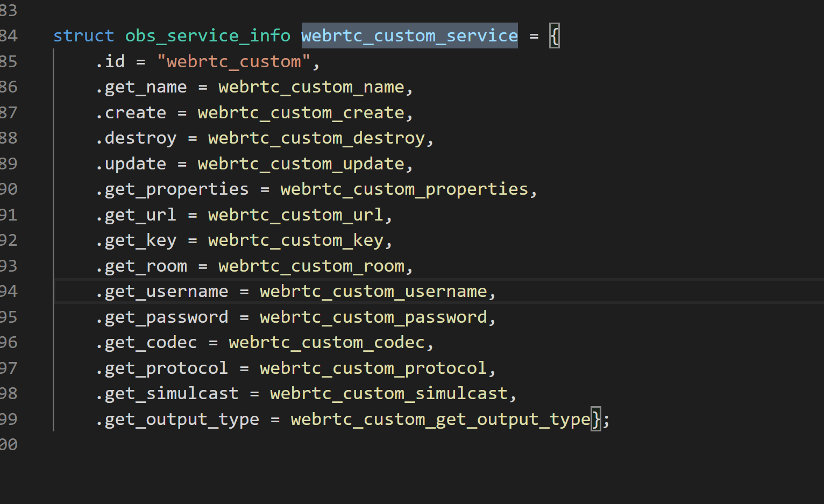Select the webrtc_custom_create identifier
This screenshot has height=504, width=824.
tap(301, 112)
